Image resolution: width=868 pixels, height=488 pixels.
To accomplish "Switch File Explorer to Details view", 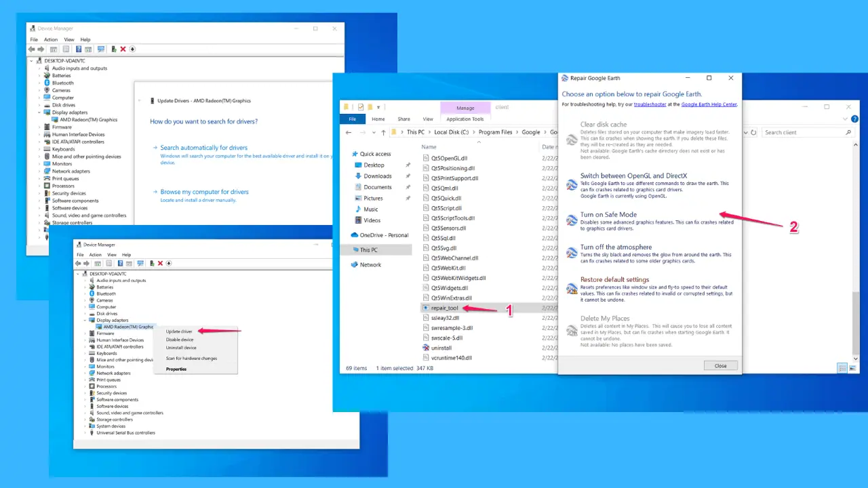I will [842, 368].
